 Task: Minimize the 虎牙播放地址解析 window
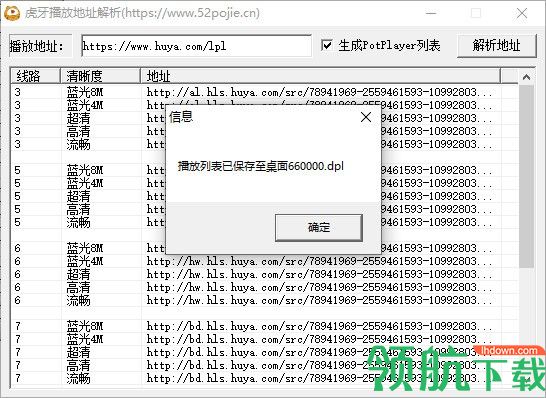431,13
